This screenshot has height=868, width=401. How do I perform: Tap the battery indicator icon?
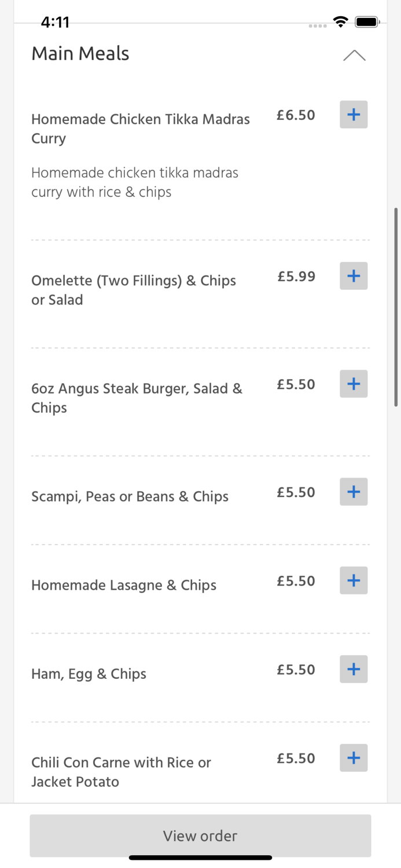click(367, 22)
